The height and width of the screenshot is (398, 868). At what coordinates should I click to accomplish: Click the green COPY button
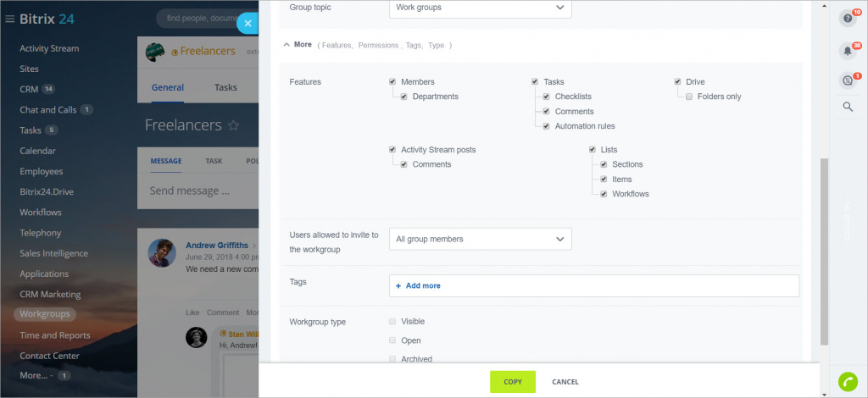click(513, 382)
